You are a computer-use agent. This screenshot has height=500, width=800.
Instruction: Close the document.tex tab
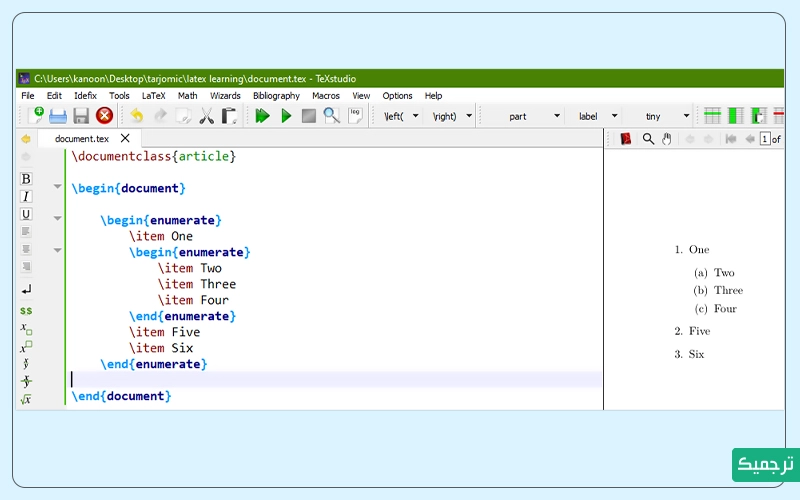[x=125, y=138]
